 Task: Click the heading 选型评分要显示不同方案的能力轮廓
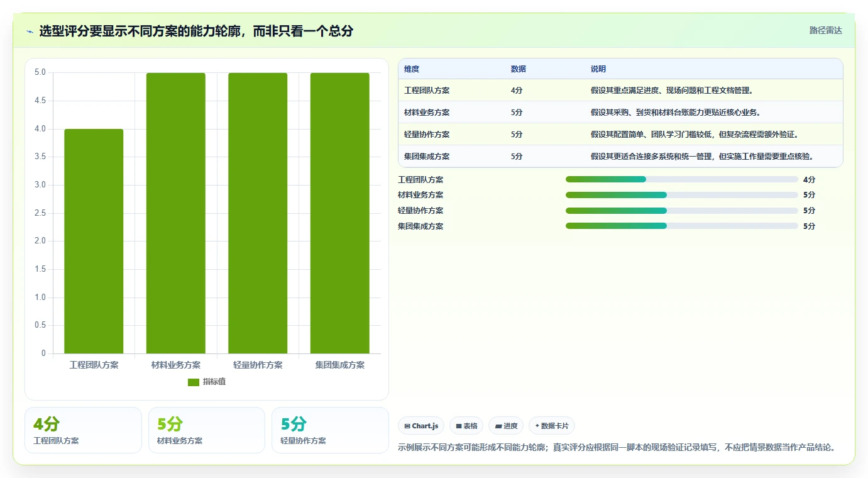[196, 31]
